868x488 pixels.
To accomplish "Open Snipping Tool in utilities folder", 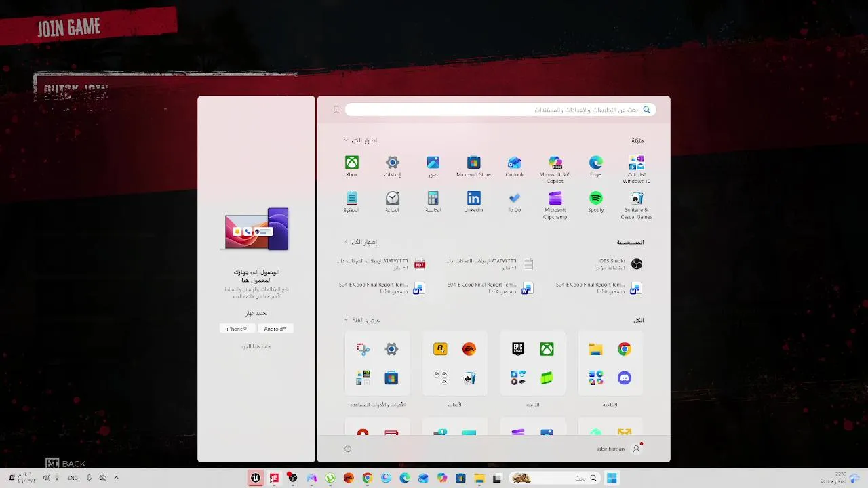I will pos(363,349).
